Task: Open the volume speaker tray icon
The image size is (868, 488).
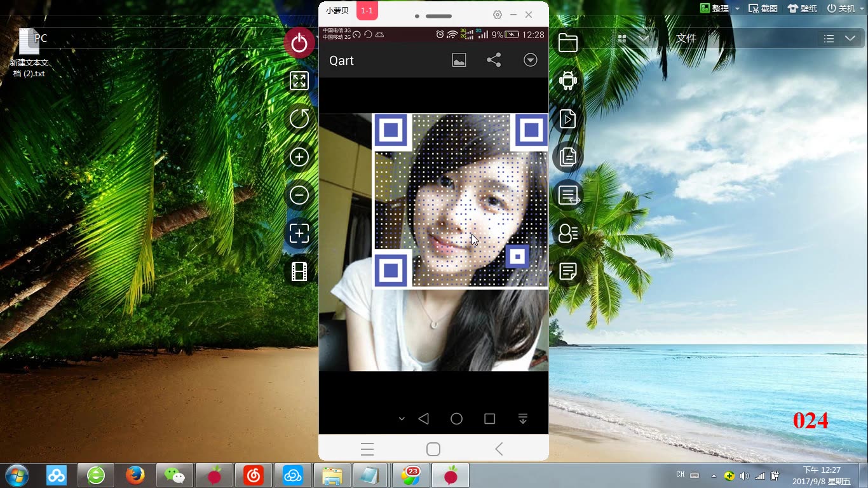Action: click(744, 476)
